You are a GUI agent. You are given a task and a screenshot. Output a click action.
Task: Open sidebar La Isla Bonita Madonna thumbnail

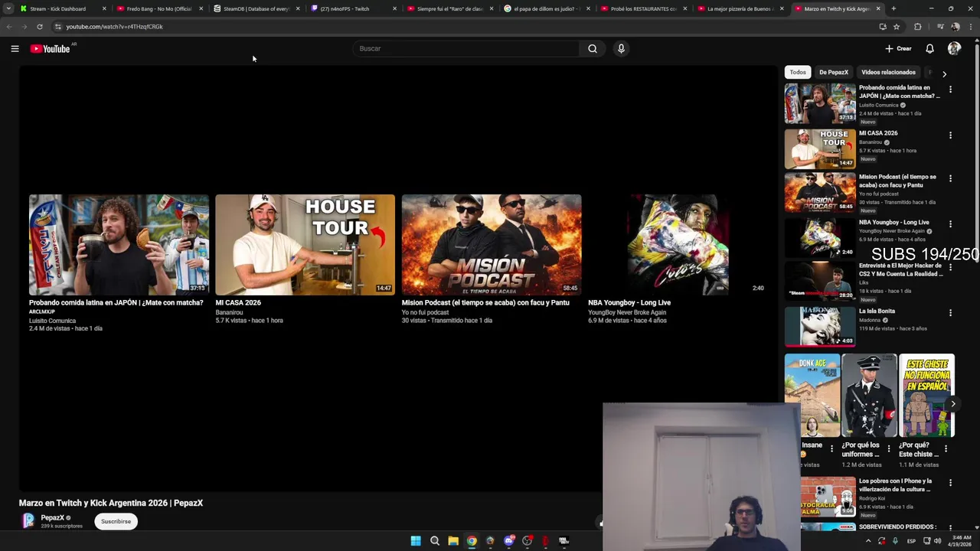click(820, 326)
